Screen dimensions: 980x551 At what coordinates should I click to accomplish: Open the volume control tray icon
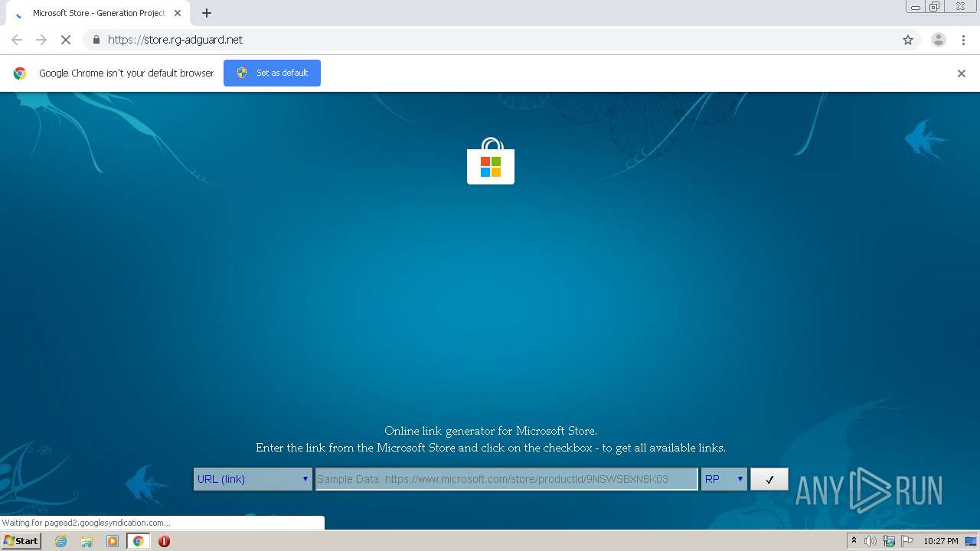pyautogui.click(x=870, y=541)
